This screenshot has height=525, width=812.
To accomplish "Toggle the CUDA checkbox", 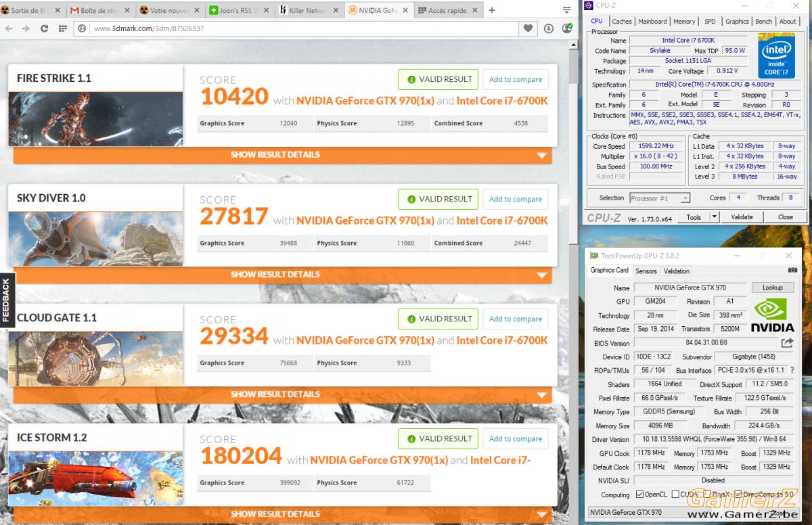I will point(675,495).
